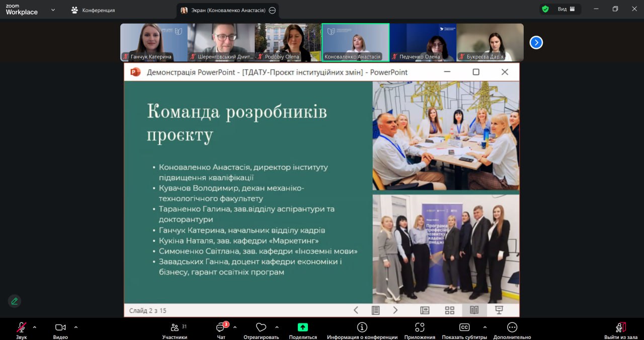644x340 pixels.
Task: Maximize the shared PowerPoint window
Action: click(x=476, y=72)
